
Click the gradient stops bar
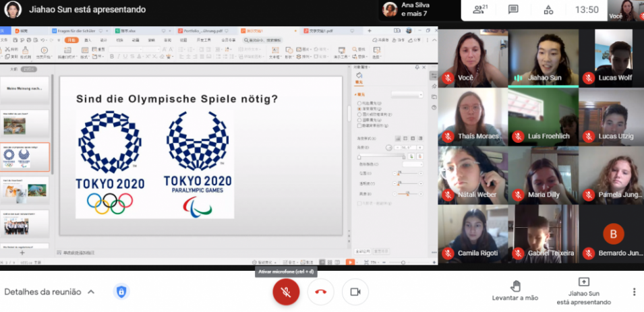pos(382,156)
